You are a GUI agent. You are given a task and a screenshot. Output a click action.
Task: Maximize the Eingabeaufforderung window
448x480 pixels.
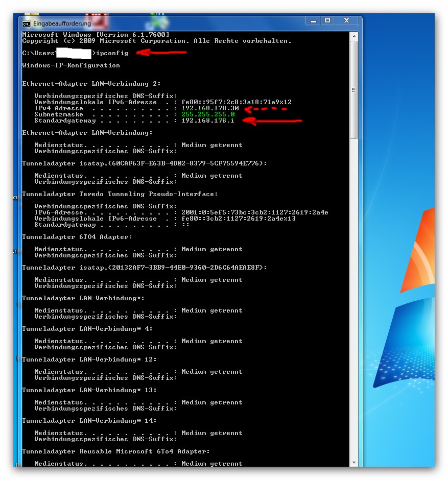(x=327, y=21)
